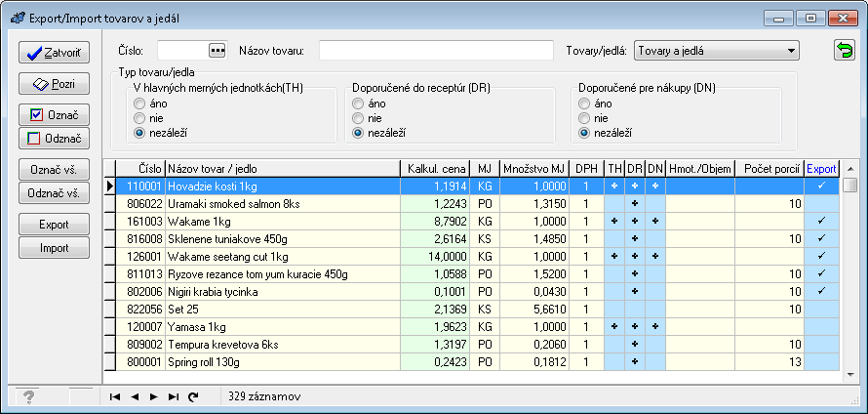Click the Označ vš. button
868x414 pixels.
tap(55, 170)
